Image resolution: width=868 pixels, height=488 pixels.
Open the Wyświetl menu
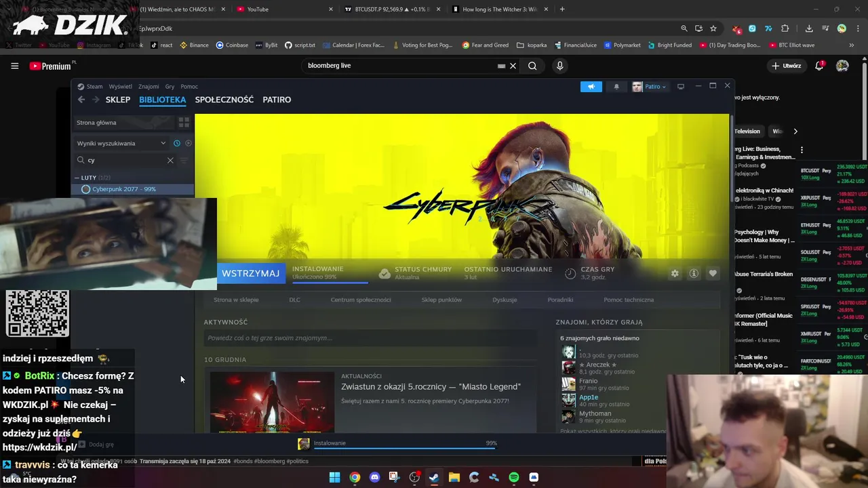tap(121, 87)
